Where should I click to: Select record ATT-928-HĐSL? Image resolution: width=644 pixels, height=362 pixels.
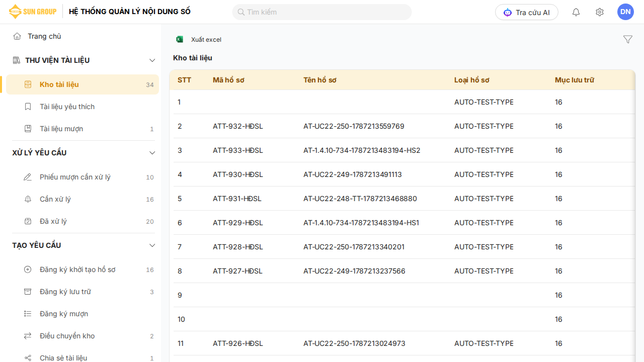point(238,247)
